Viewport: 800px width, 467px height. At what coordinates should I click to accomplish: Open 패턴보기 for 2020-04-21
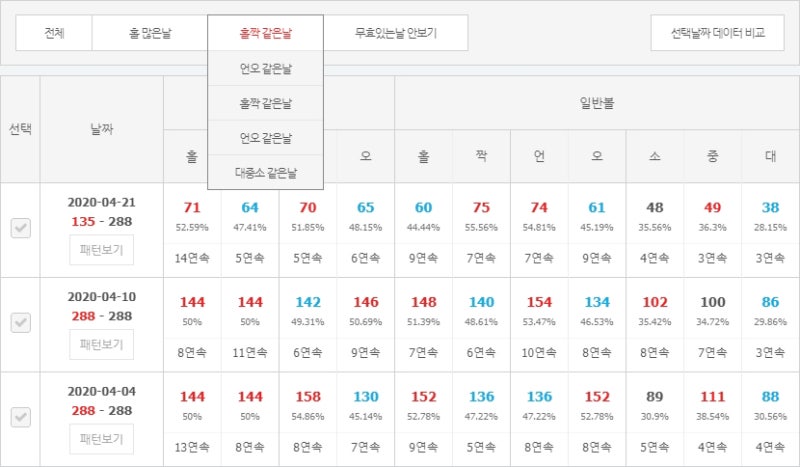101,250
